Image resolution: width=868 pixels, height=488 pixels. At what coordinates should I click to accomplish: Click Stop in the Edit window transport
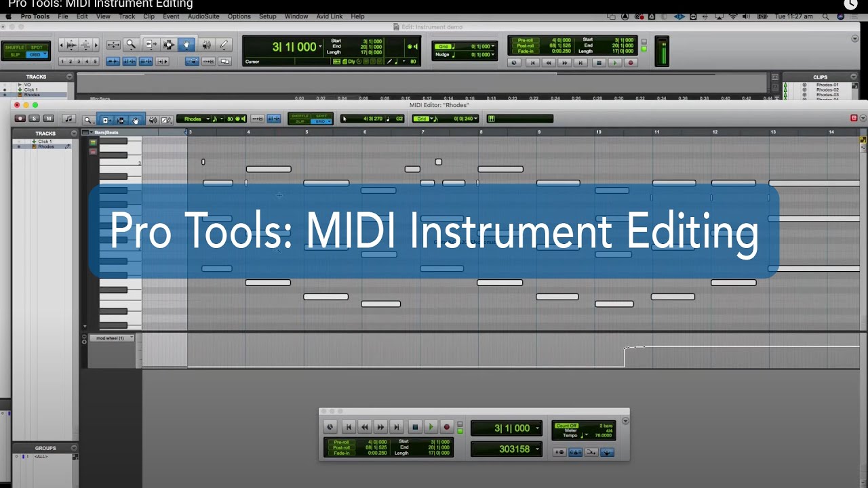[598, 63]
